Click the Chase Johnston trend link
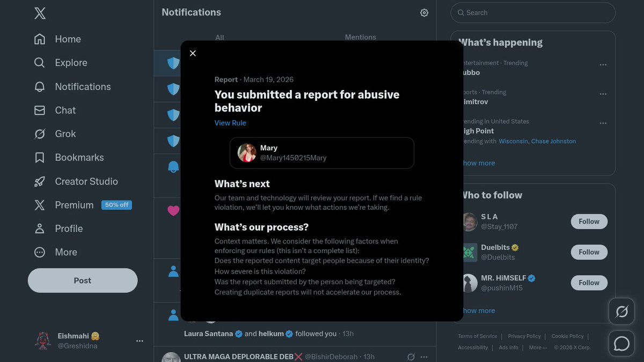 (553, 142)
